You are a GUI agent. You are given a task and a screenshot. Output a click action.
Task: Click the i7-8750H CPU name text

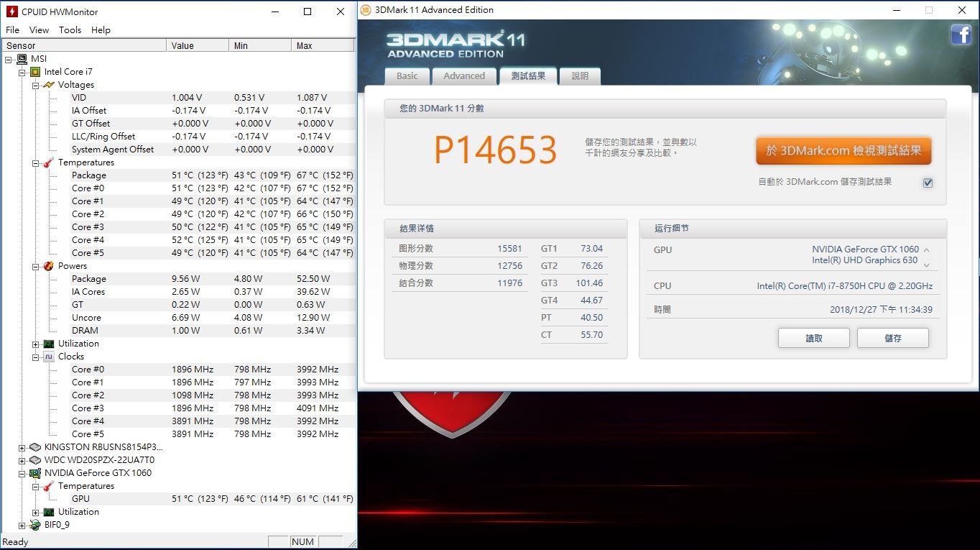click(x=845, y=286)
